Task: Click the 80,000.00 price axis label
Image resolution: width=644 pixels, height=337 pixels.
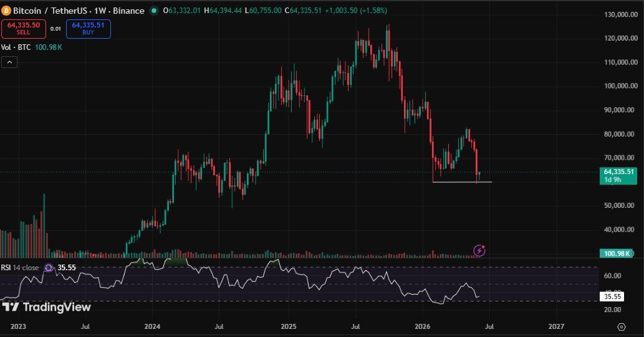Action: (620, 134)
